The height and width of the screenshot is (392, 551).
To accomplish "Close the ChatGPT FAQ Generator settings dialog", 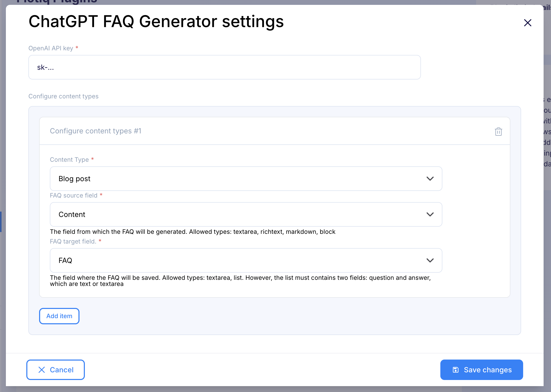I will [527, 23].
